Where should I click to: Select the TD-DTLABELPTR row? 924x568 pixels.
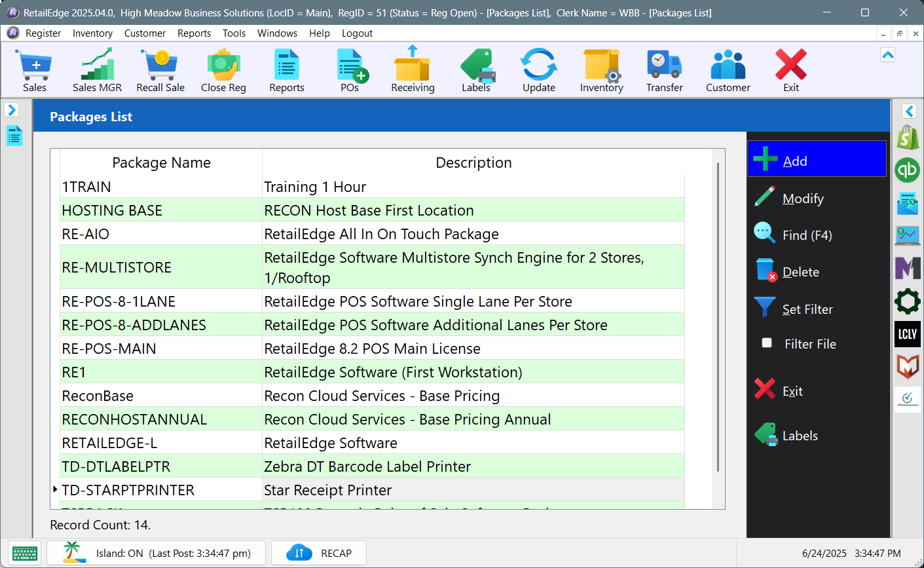372,466
